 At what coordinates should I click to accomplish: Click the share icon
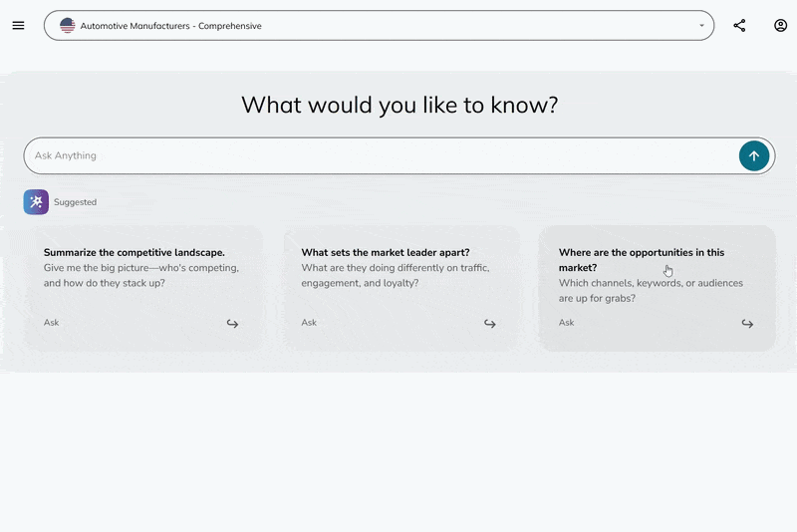tap(739, 26)
